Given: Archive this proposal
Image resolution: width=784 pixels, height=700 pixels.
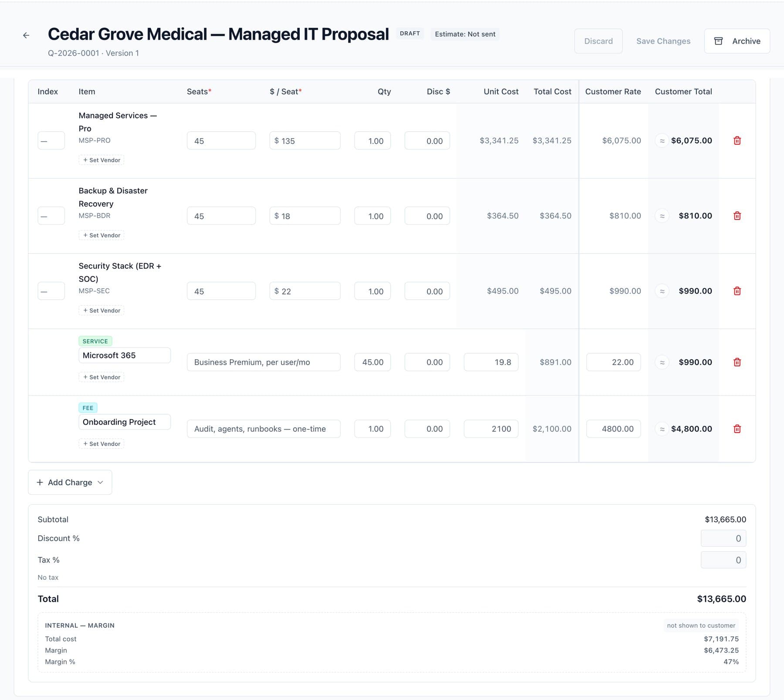Looking at the screenshot, I should (737, 41).
